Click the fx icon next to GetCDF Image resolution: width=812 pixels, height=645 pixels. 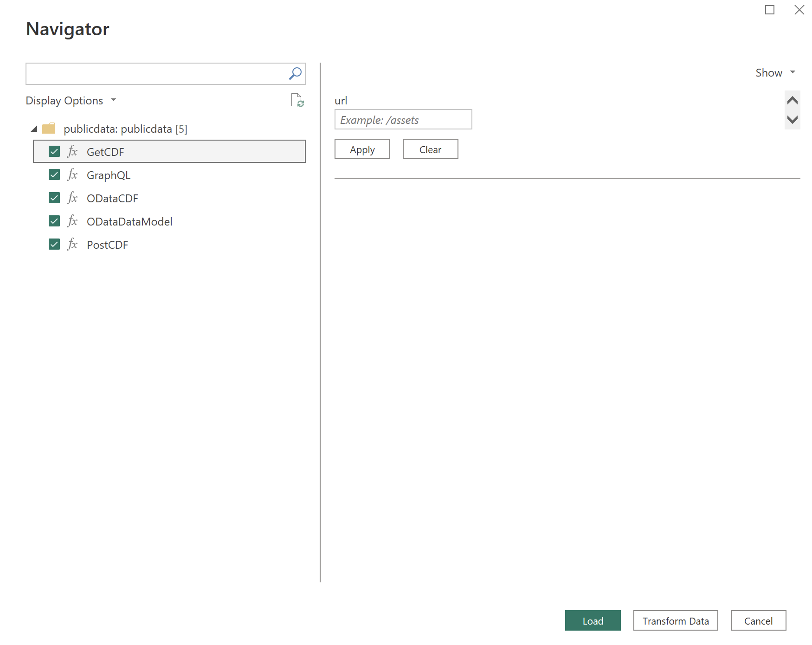click(72, 151)
